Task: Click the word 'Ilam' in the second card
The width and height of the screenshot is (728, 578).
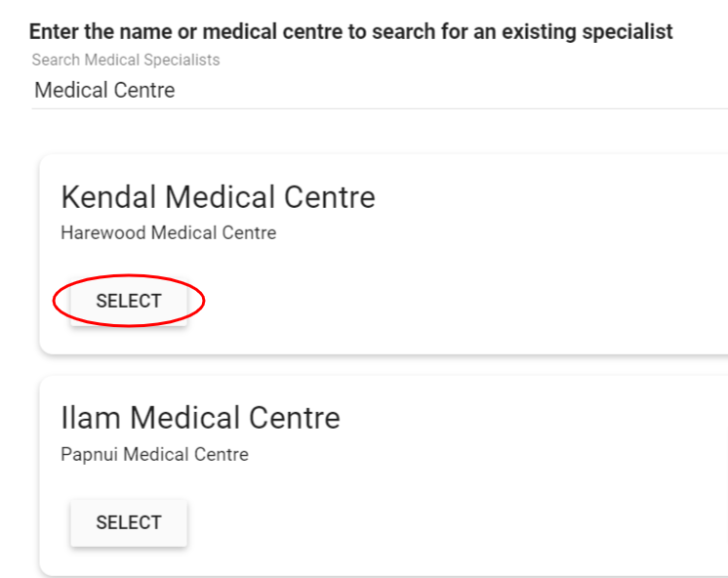Action: pos(91,418)
